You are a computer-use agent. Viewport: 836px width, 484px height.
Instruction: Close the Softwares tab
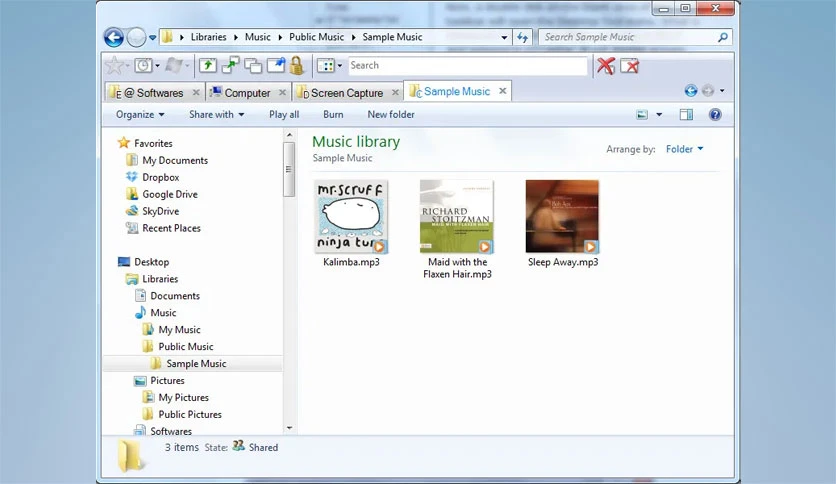click(x=196, y=92)
